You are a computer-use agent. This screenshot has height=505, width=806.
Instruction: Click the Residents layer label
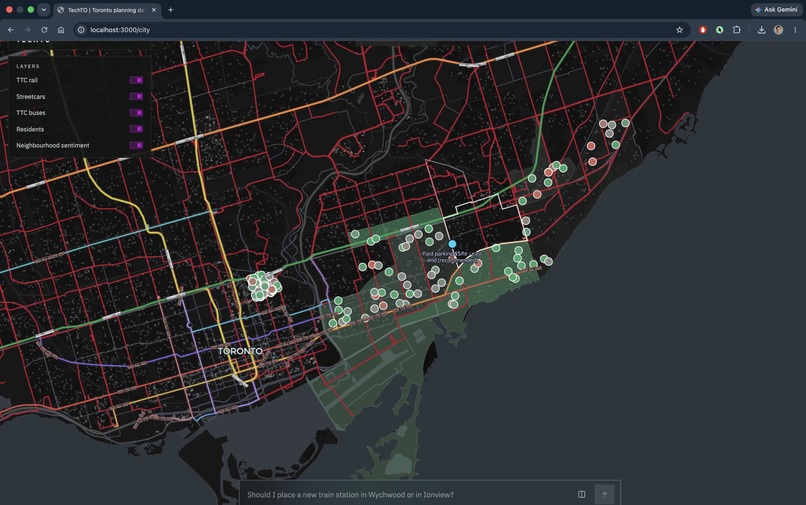(30, 129)
